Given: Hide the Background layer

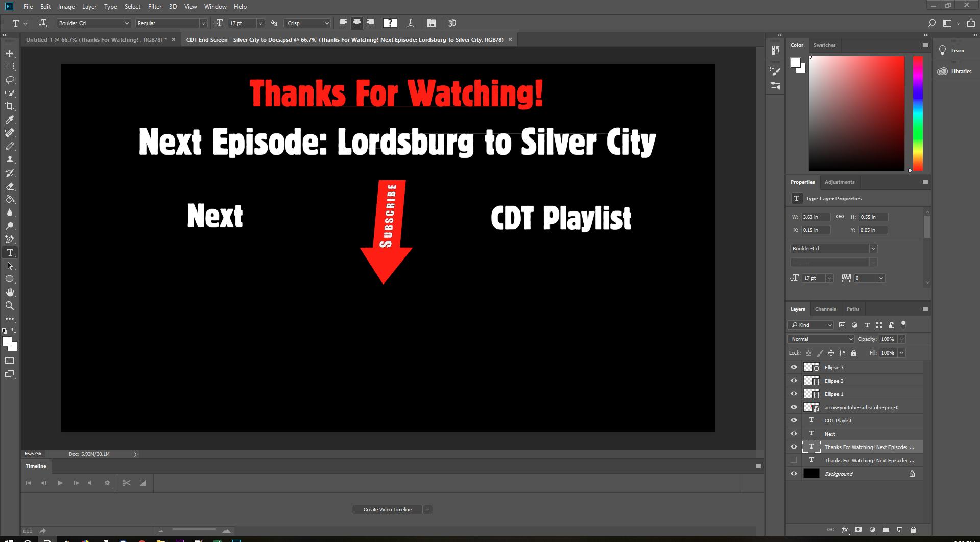Looking at the screenshot, I should click(794, 473).
